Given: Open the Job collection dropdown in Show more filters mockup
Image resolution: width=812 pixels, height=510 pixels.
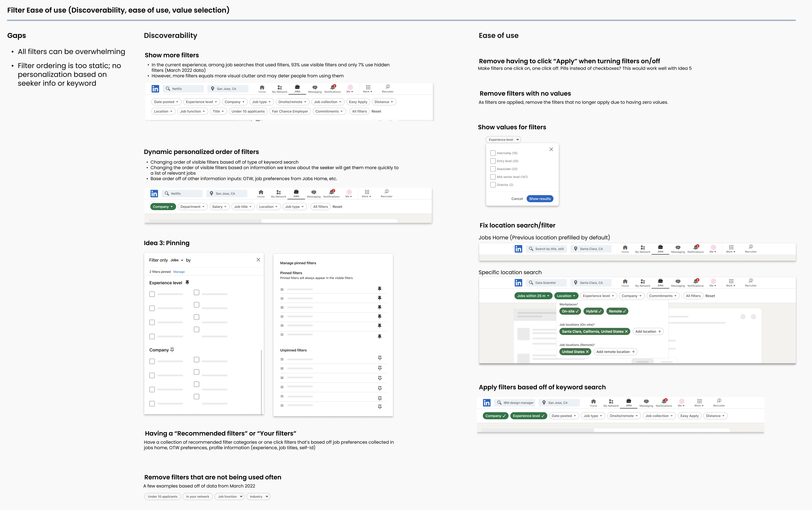Looking at the screenshot, I should [x=328, y=102].
